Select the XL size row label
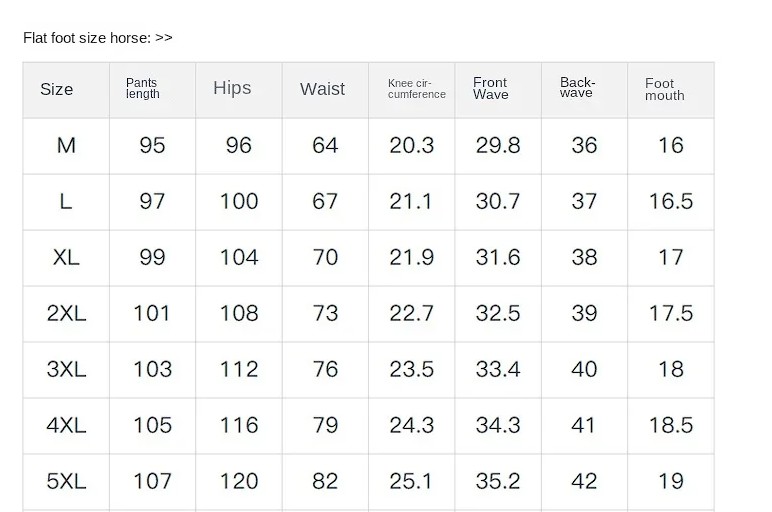Image resolution: width=772 pixels, height=512 pixels. pos(66,257)
